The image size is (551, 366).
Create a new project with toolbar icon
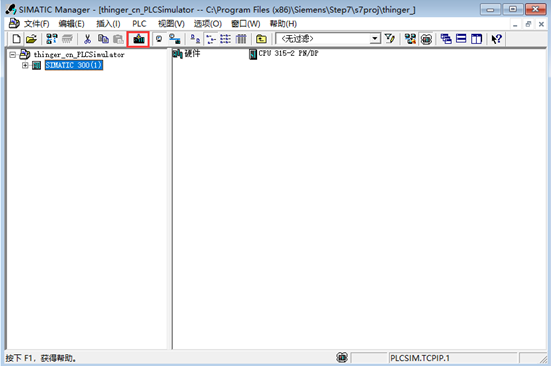pyautogui.click(x=16, y=39)
